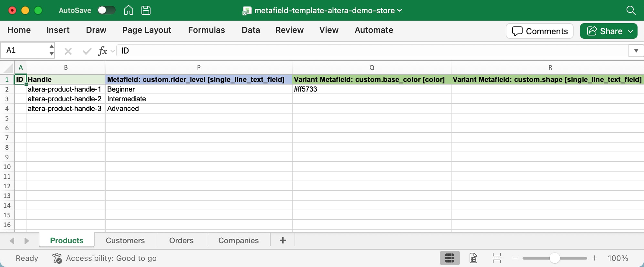The image size is (644, 267).
Task: Click the Home icon in title bar
Action: point(128,10)
